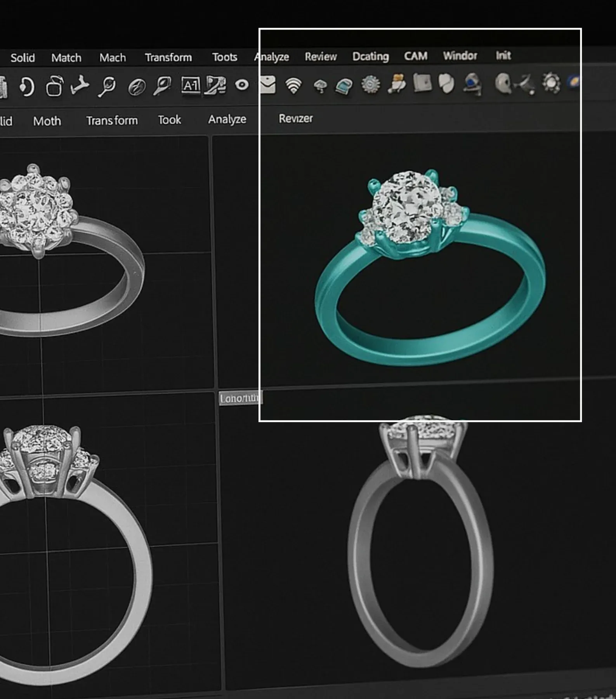Open the Solid menu
Image resolution: width=616 pixels, height=699 pixels.
click(23, 58)
